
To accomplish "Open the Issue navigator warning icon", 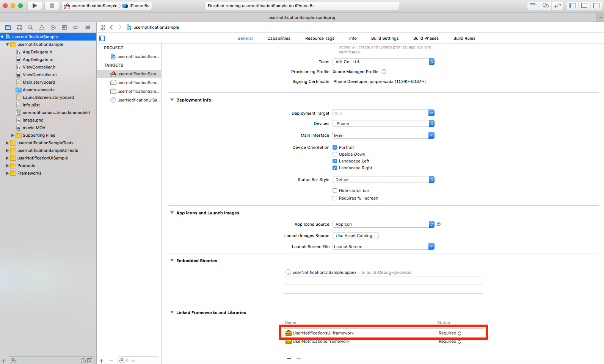I will pyautogui.click(x=42, y=27).
